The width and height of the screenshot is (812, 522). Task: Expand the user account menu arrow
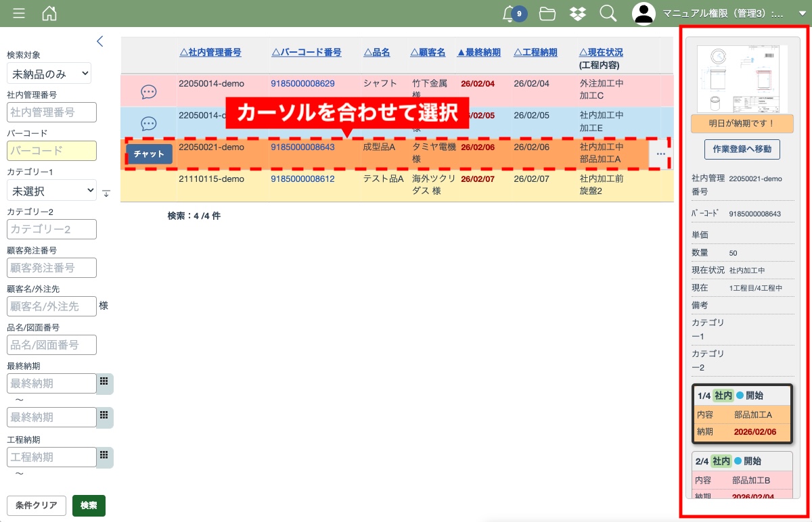[802, 14]
